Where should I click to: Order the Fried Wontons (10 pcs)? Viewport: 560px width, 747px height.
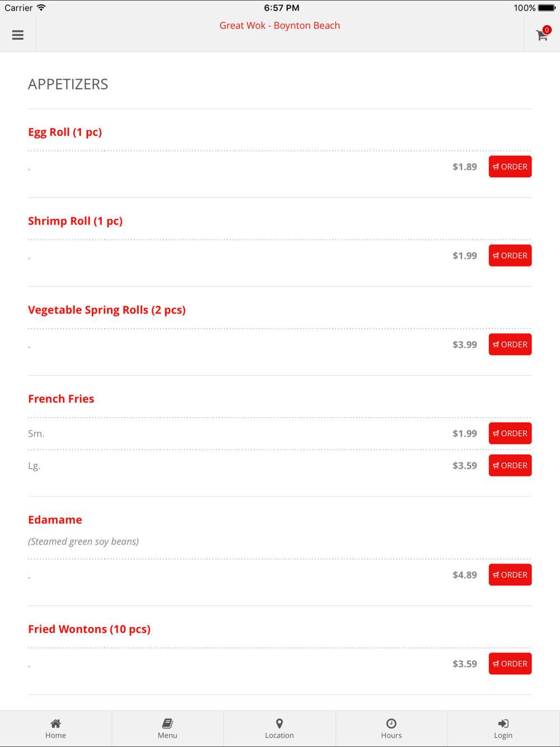click(510, 664)
